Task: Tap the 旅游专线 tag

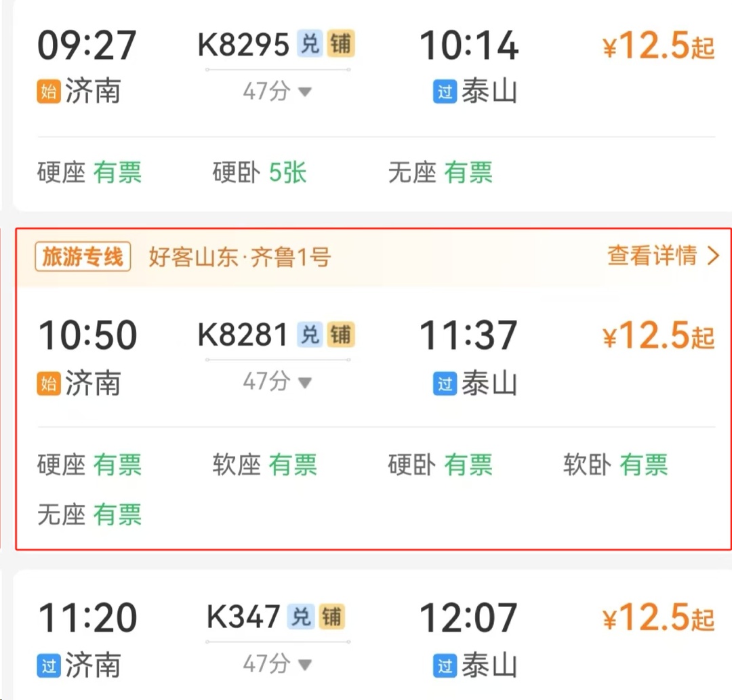Action: [83, 256]
